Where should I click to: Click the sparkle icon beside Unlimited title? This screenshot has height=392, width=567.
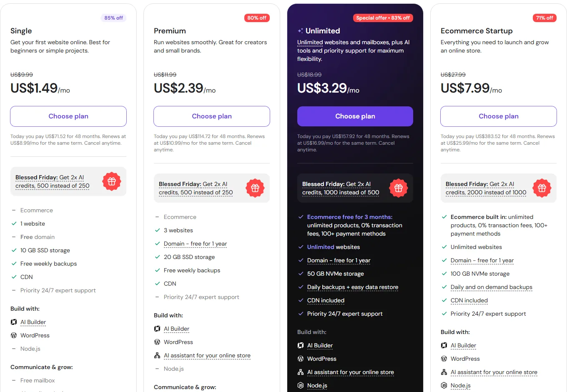[300, 31]
